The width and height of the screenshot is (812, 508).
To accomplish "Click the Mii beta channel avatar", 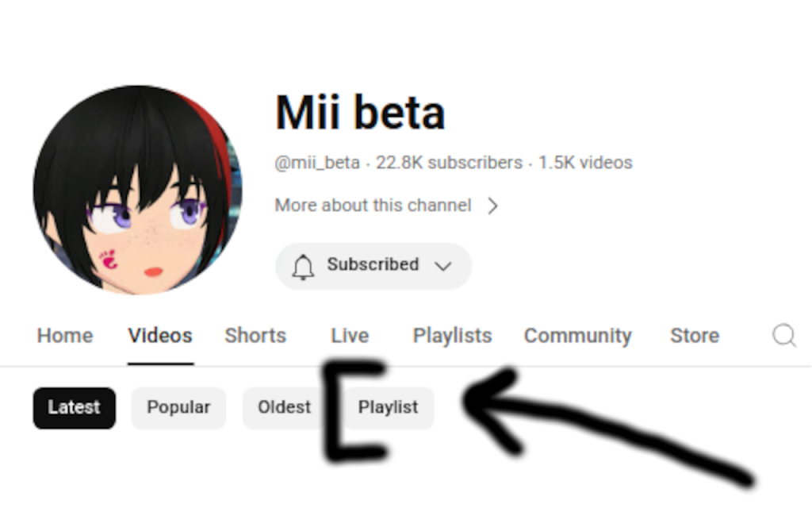I will click(x=138, y=190).
